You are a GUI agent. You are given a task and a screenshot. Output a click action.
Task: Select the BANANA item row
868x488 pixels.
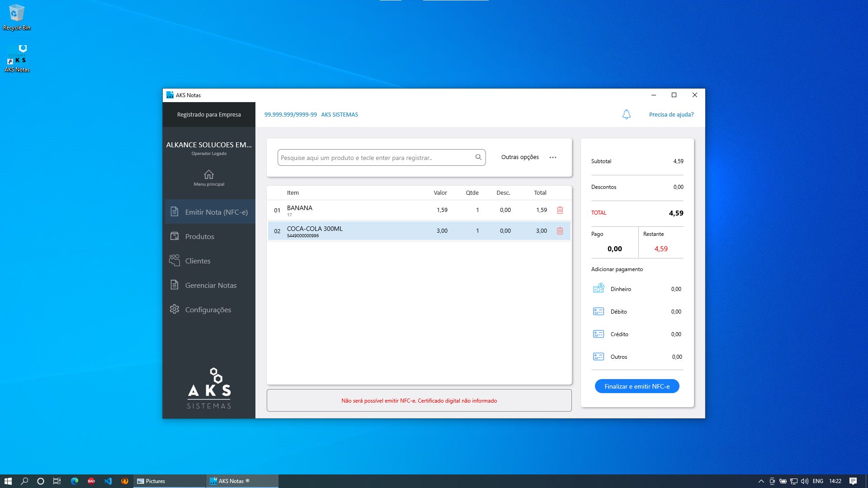(x=419, y=210)
